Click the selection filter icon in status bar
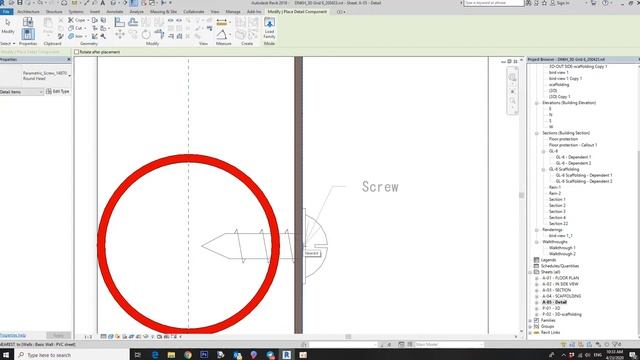The height and width of the screenshot is (360, 640). [x=617, y=344]
